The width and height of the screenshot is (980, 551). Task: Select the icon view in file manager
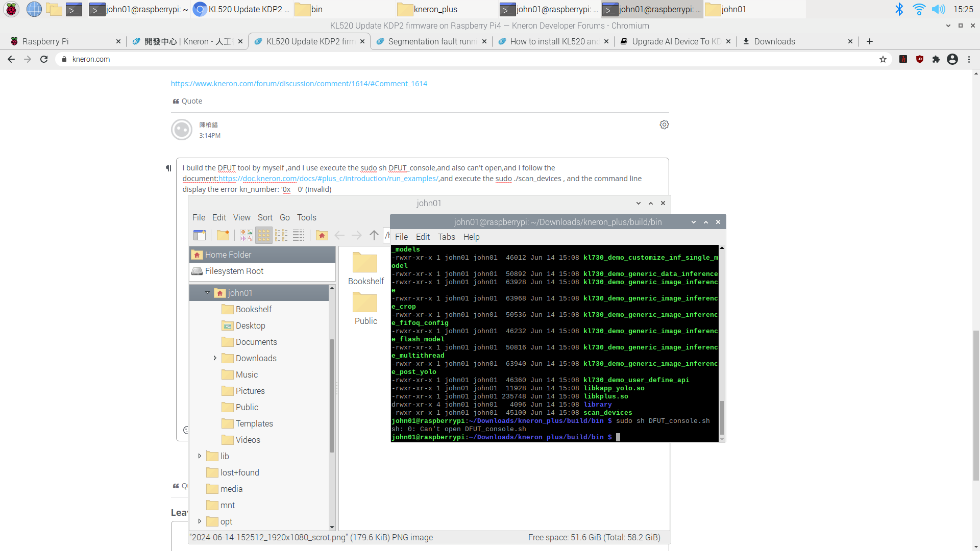coord(264,235)
